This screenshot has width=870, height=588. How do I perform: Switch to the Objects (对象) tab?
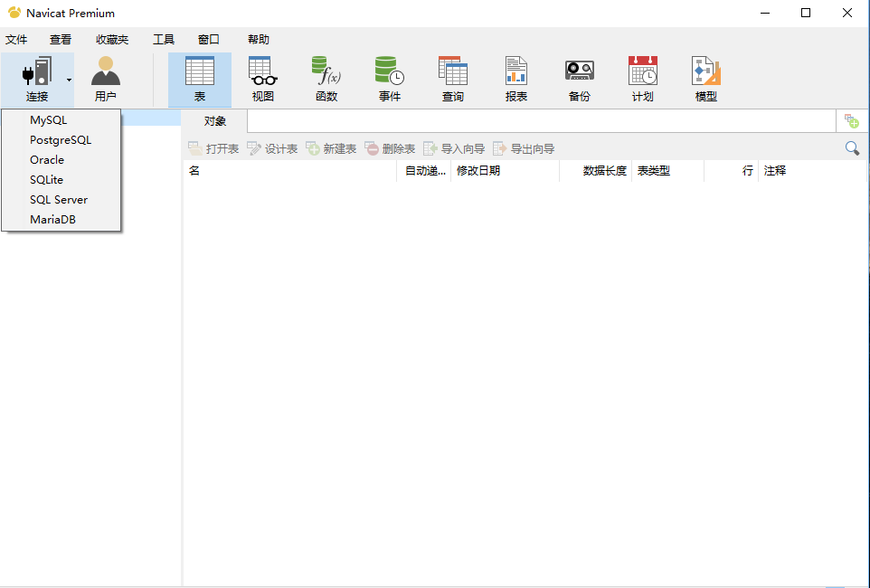point(214,121)
